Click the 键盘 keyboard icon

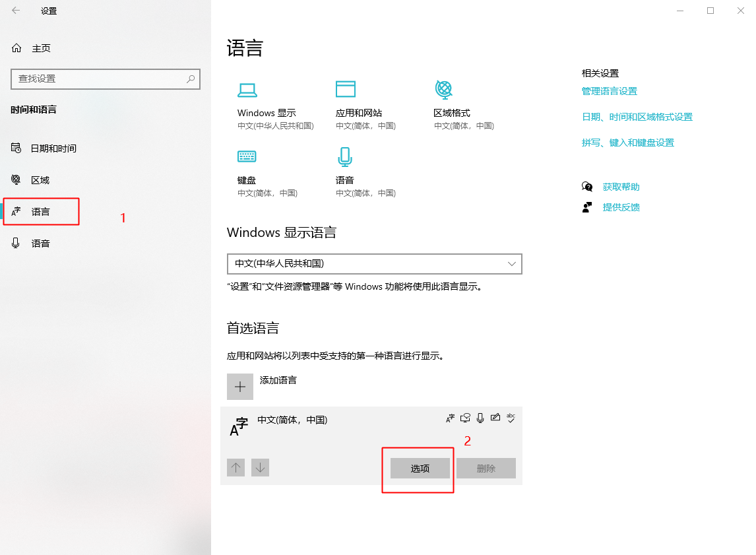coord(247,156)
